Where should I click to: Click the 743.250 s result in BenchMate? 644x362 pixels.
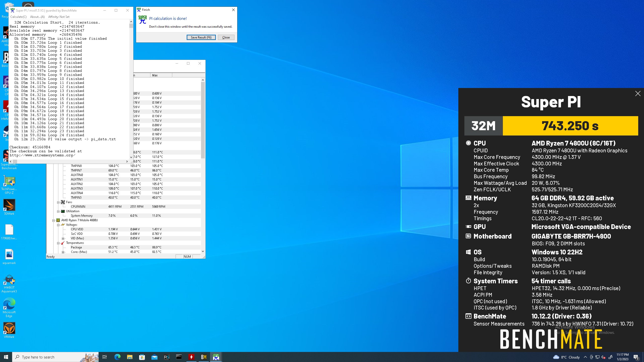(x=570, y=126)
